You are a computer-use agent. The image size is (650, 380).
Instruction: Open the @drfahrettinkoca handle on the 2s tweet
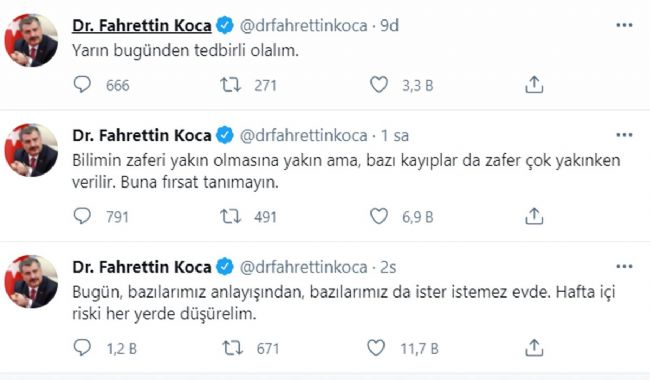point(303,267)
